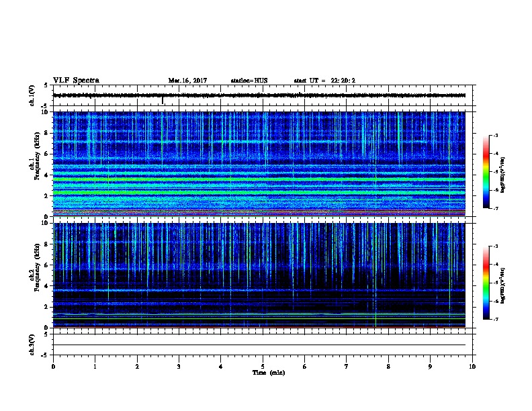
Task: Click the time axis tick label '7'
Action: point(347,367)
